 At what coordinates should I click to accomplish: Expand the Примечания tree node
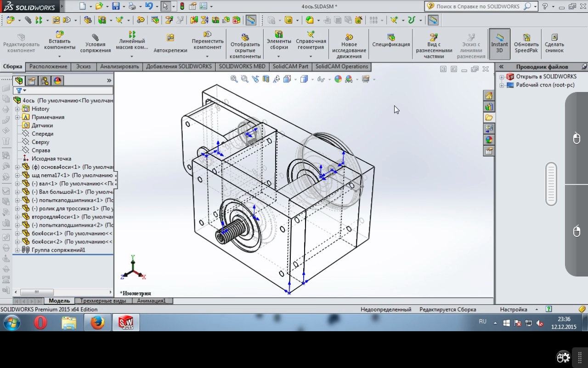pyautogui.click(x=17, y=117)
